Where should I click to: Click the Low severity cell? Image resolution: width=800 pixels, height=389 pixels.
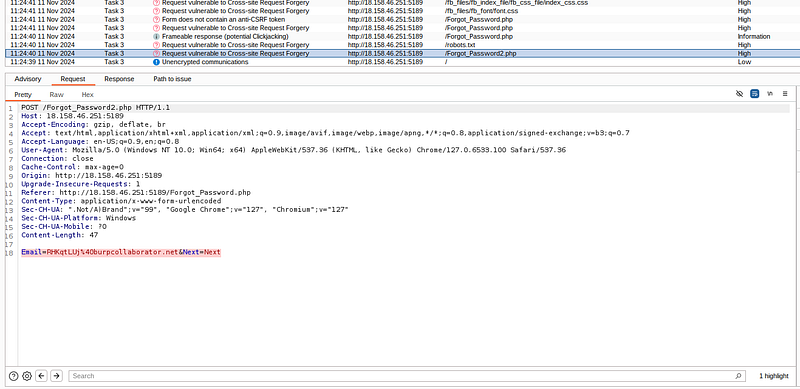[x=744, y=62]
